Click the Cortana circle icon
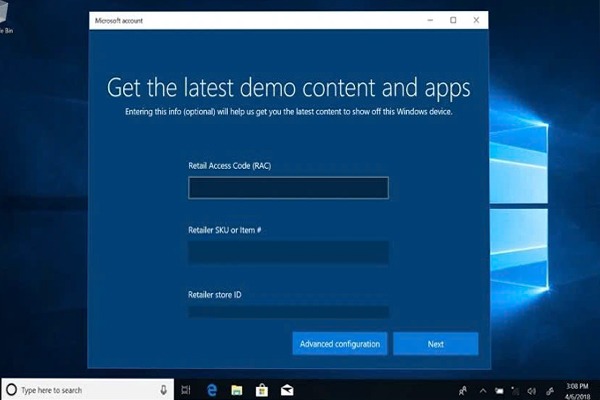Image resolution: width=600 pixels, height=400 pixels. [x=11, y=390]
